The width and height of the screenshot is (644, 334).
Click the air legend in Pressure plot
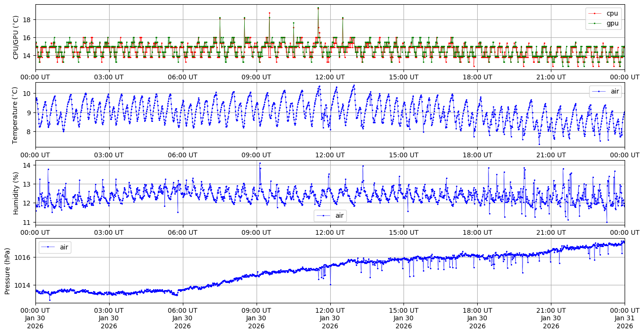(64, 247)
